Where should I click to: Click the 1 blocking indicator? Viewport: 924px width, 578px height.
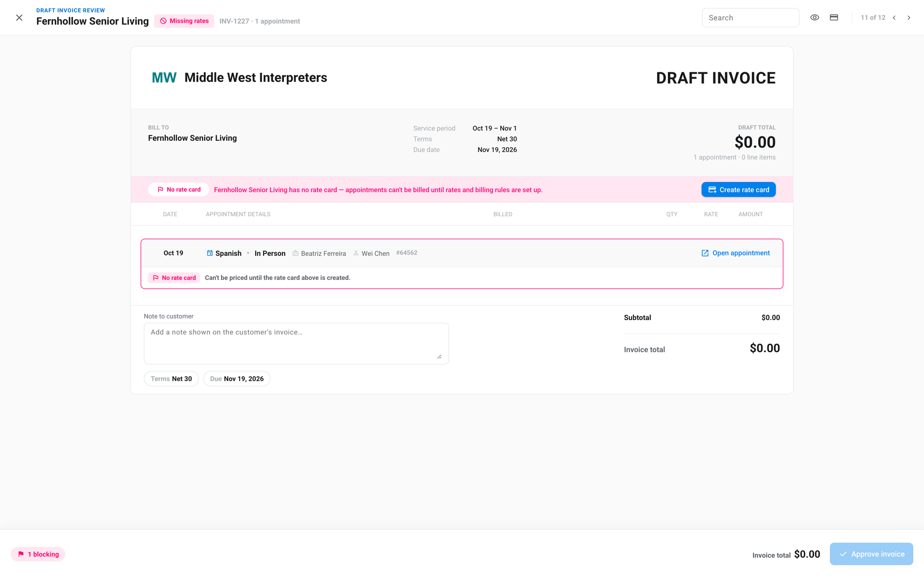point(38,554)
